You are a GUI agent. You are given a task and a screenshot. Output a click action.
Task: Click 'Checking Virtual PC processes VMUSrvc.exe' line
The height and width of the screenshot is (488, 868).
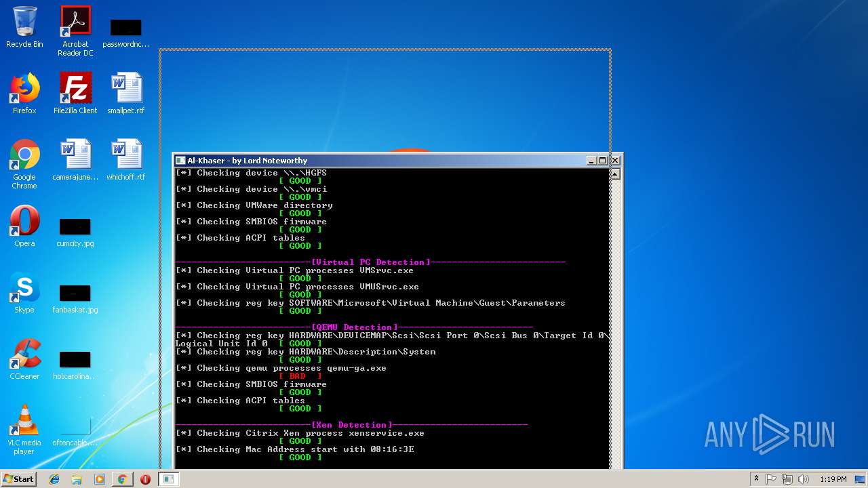(297, 287)
